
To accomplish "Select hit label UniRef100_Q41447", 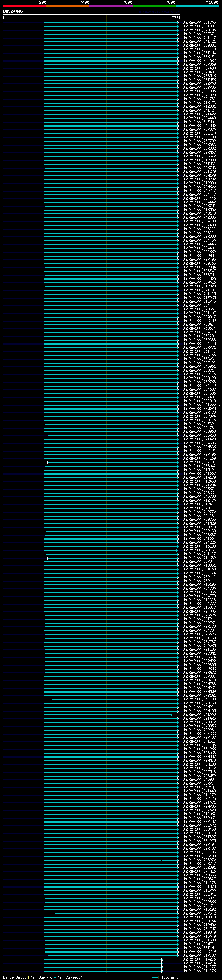I will coord(199,38).
